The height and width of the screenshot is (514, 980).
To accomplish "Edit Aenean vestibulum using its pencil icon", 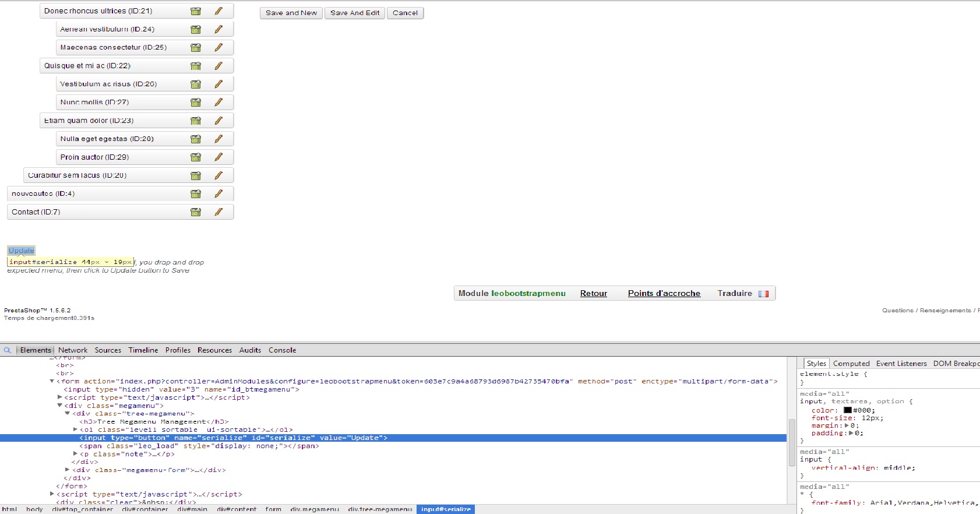I will [218, 29].
